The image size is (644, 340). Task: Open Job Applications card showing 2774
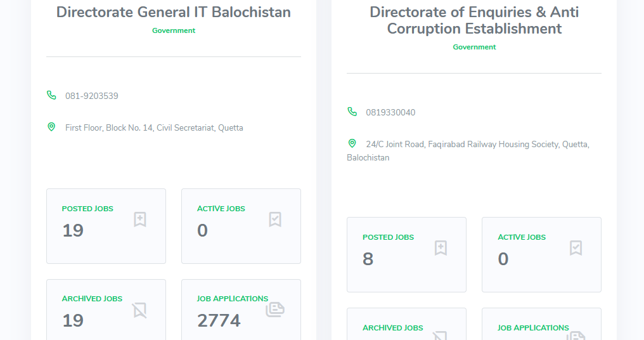tap(241, 311)
